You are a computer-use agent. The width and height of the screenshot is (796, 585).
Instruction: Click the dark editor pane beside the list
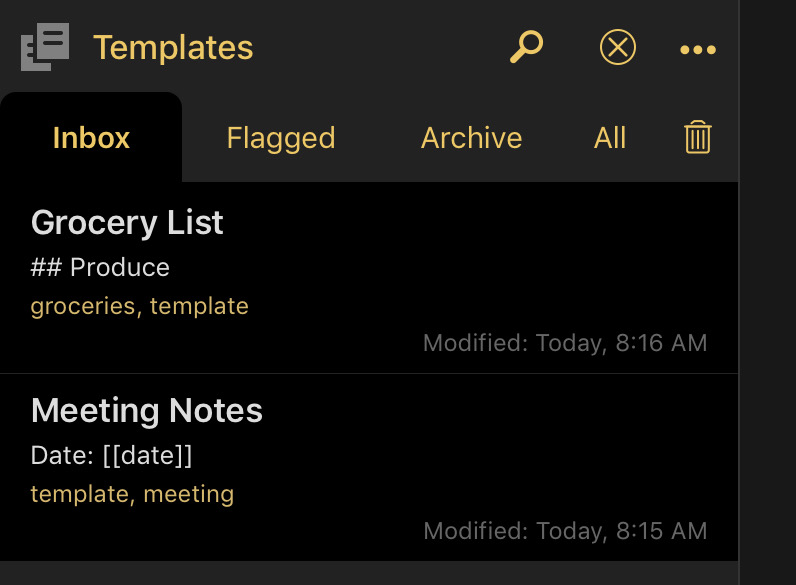(x=768, y=292)
